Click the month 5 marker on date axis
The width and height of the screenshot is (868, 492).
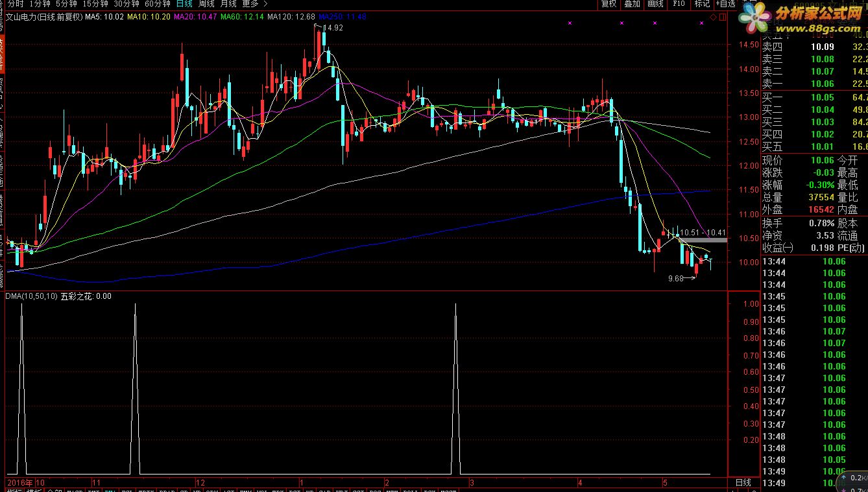[665, 482]
